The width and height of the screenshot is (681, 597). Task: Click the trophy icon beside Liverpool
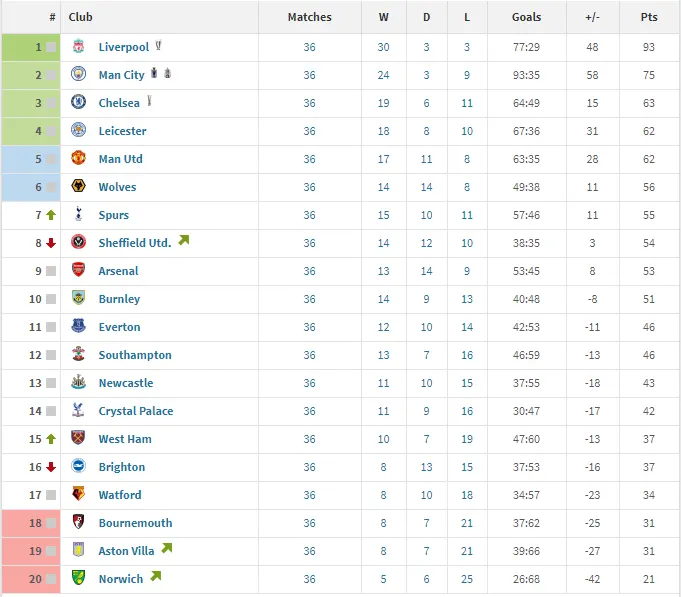coord(158,46)
